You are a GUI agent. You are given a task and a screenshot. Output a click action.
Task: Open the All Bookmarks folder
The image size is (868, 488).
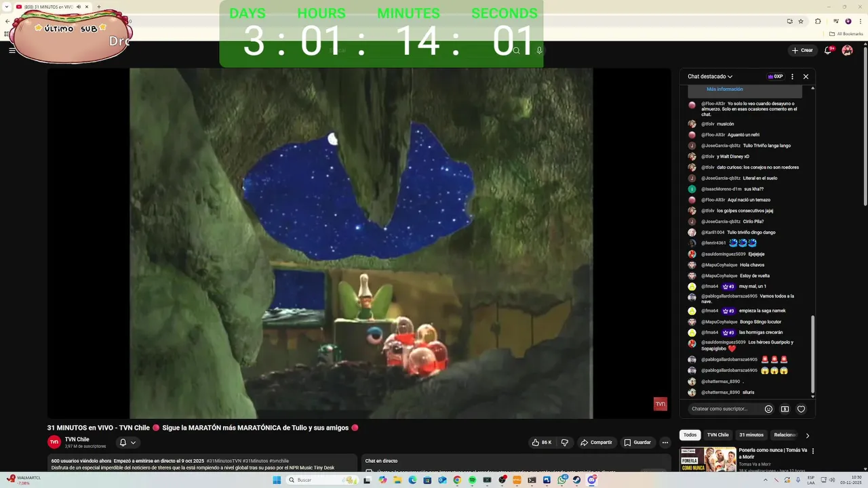point(846,33)
